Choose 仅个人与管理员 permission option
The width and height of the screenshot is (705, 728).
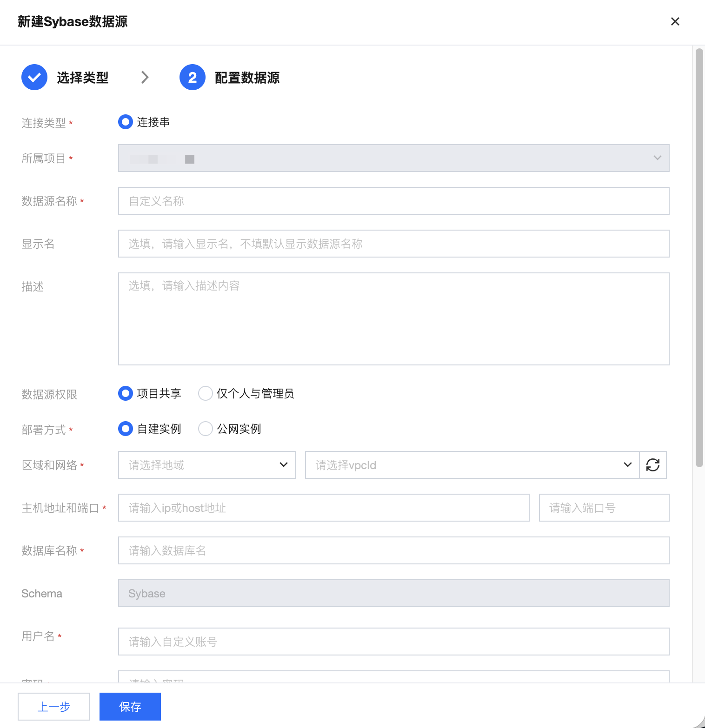tap(206, 393)
